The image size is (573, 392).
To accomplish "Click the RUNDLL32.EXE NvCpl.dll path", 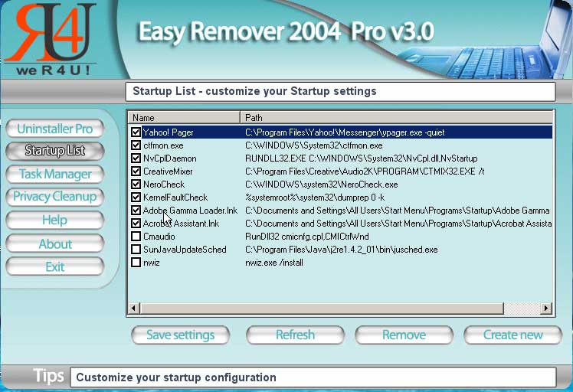I will pyautogui.click(x=362, y=158).
